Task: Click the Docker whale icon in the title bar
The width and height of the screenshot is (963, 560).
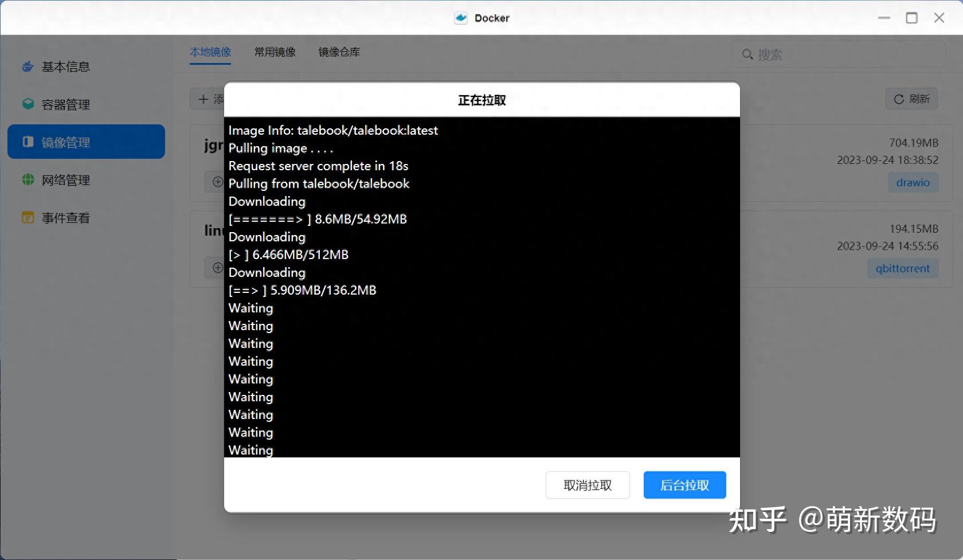Action: coord(460,18)
